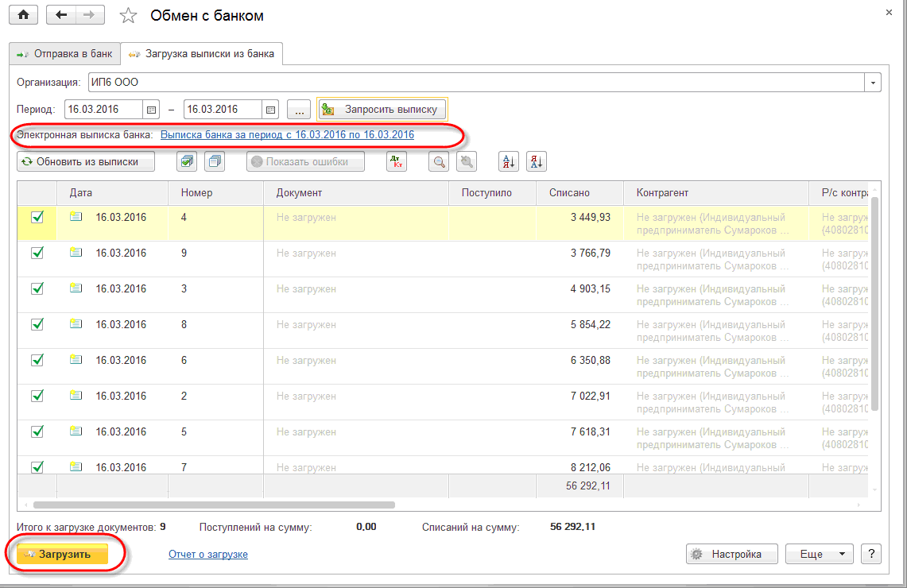Click the magnifier search icon in toolbar
This screenshot has height=588, width=907.
coord(439,161)
